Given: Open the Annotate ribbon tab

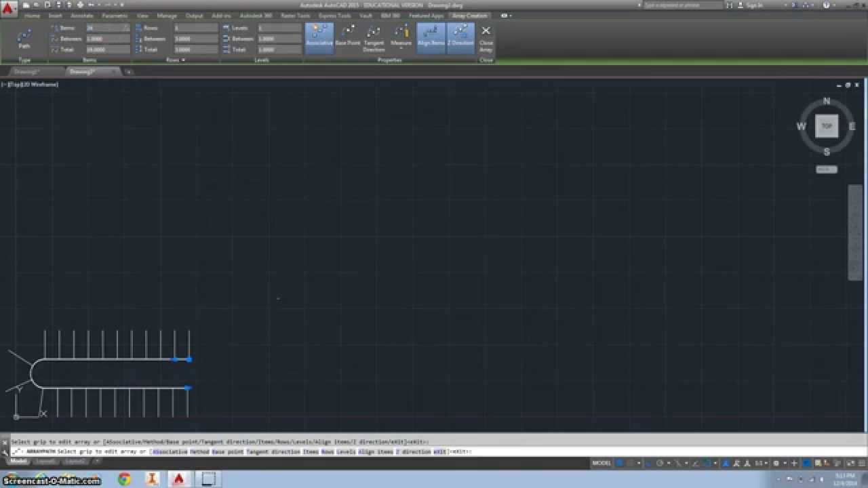Looking at the screenshot, I should tap(82, 16).
